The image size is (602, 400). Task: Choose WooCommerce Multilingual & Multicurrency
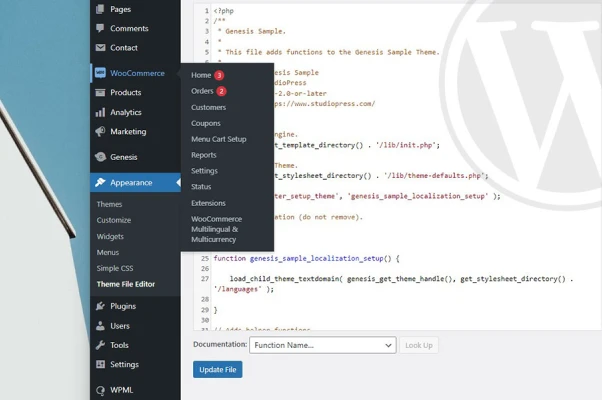(x=217, y=229)
